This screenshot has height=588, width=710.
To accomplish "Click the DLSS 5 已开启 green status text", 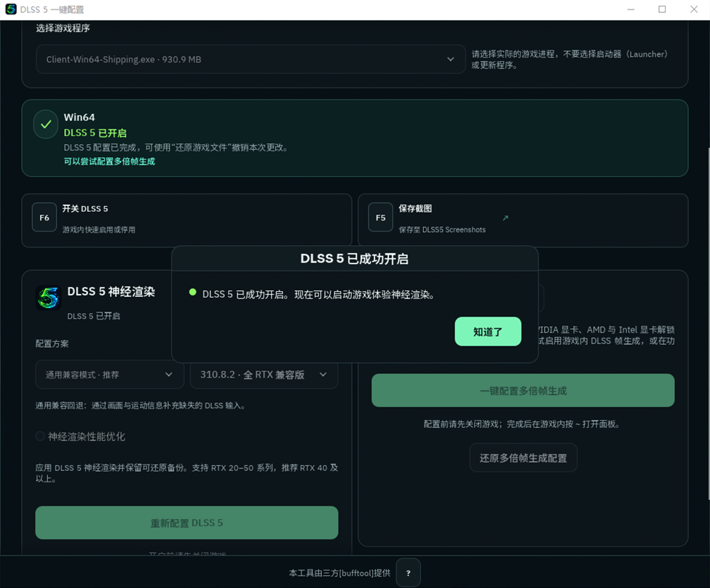I will coord(95,133).
